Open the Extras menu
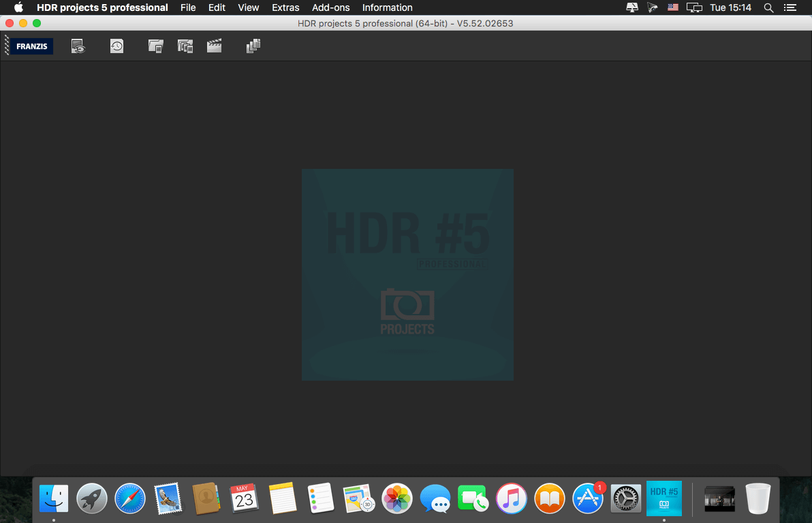Screen dimensions: 812x523 285,7
